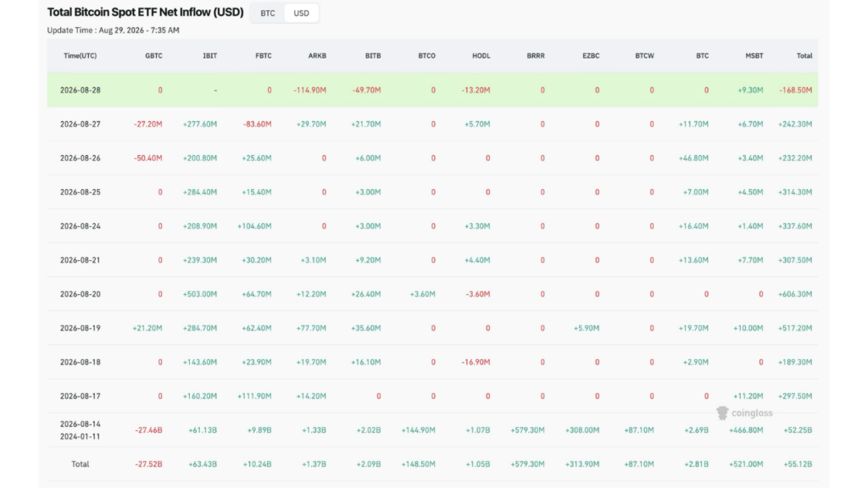Click the -27.20M GBTC value
The width and height of the screenshot is (868, 488).
[147, 125]
